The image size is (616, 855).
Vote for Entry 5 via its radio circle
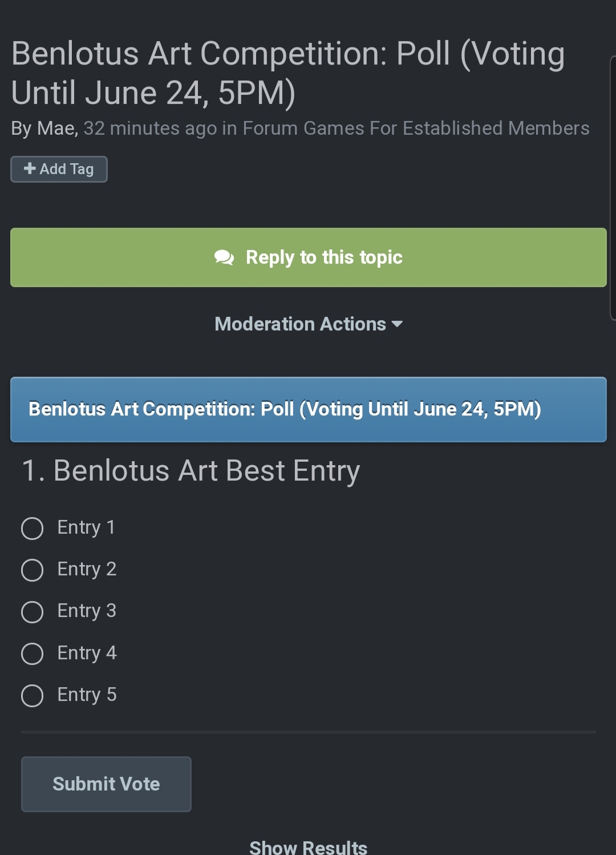32,695
